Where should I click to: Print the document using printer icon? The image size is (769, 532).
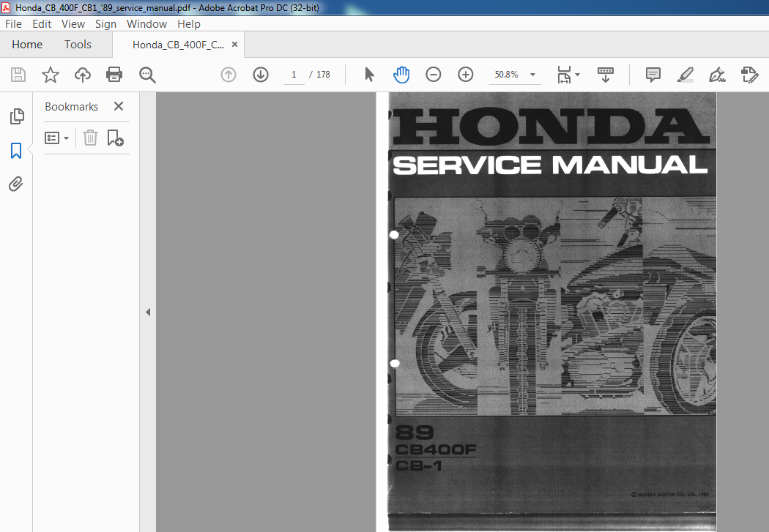114,75
